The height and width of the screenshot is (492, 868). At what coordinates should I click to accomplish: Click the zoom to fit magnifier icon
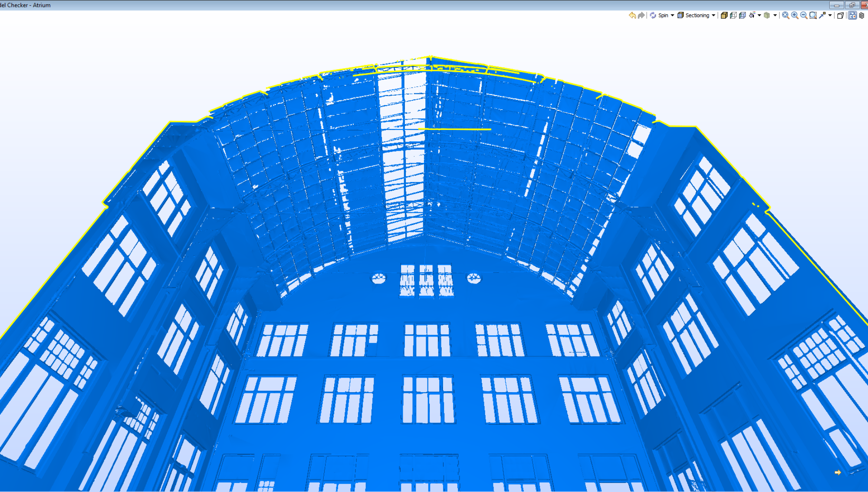pyautogui.click(x=786, y=15)
